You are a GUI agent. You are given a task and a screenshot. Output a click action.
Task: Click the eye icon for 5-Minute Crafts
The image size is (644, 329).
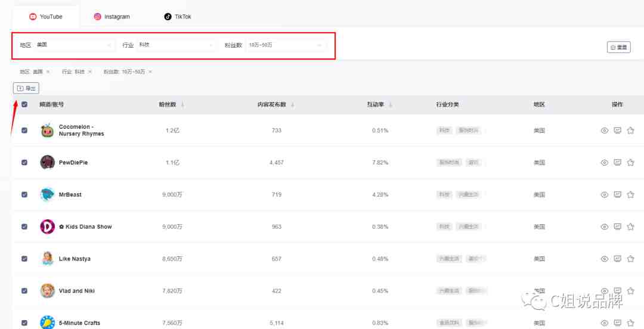604,323
